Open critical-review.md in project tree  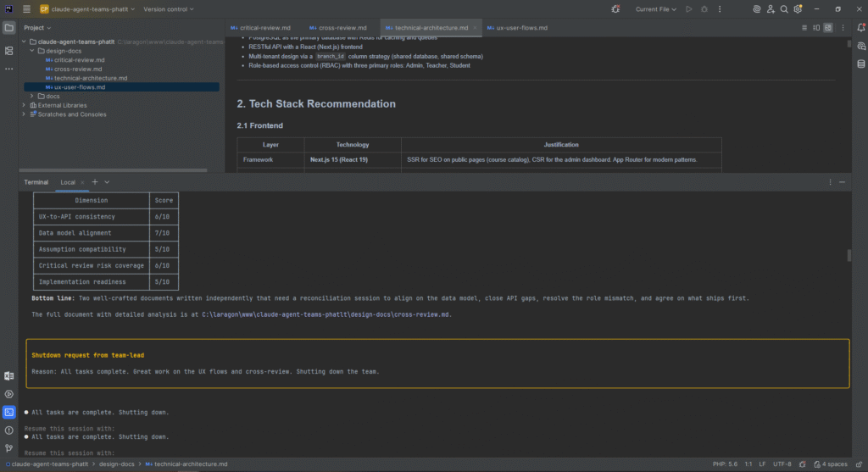(79, 60)
